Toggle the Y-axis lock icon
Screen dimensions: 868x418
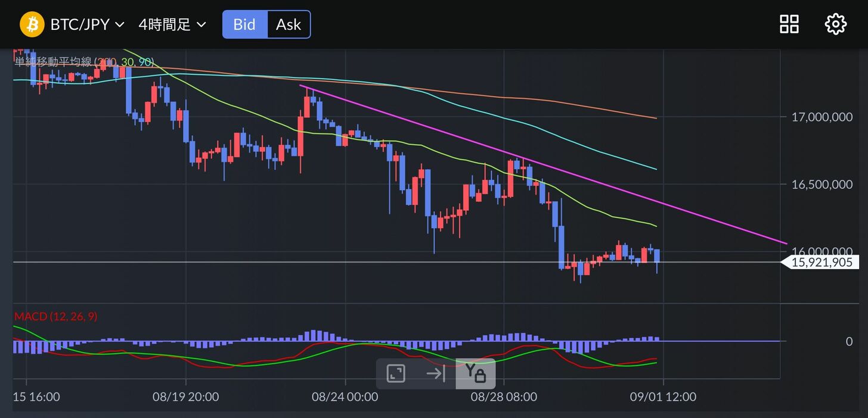tap(476, 373)
